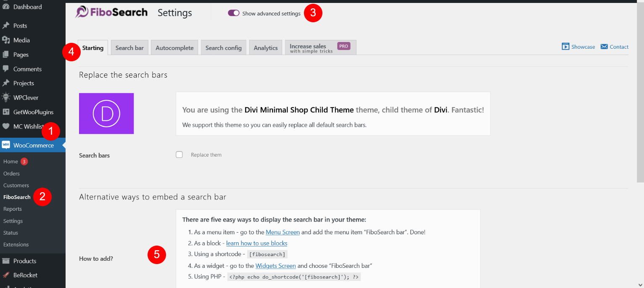This screenshot has height=288, width=644.
Task: Open GetWooPlugins menu item
Action: [33, 112]
